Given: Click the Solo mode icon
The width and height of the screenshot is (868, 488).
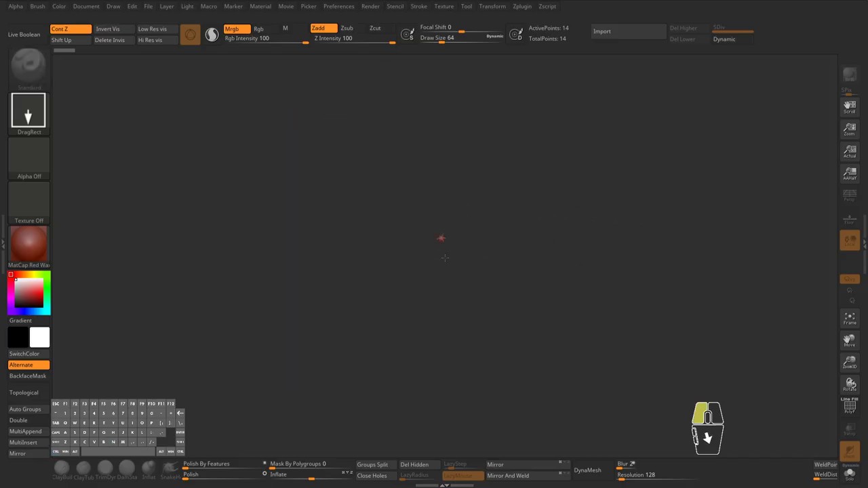Looking at the screenshot, I should [x=850, y=474].
